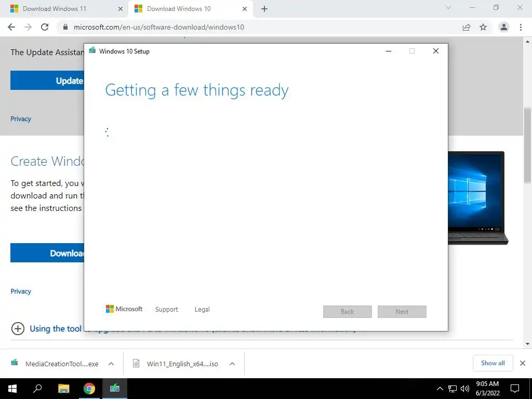Click the MediaCreationTool file icon in downloads bar

[x=14, y=363]
